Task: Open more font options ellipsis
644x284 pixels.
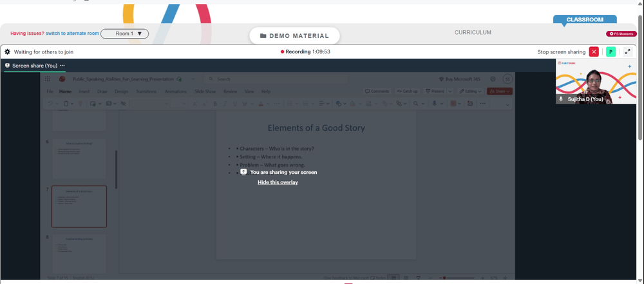Action: [x=276, y=104]
